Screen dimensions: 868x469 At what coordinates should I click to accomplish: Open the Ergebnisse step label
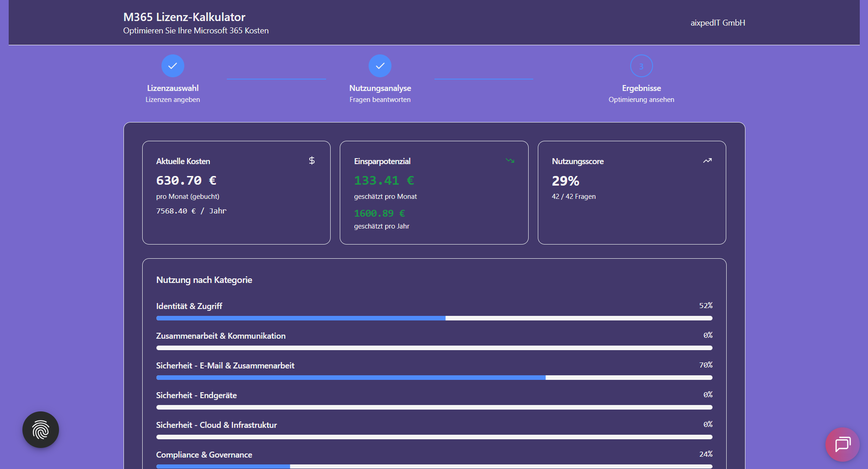[x=641, y=88]
